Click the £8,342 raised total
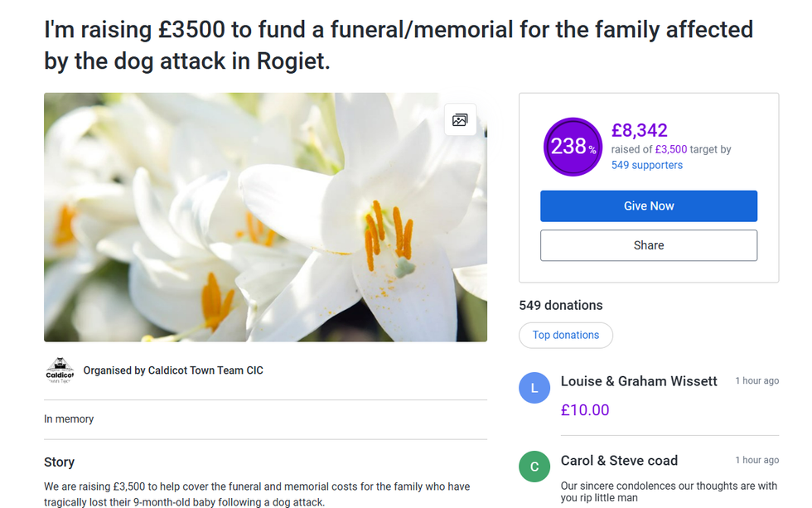The image size is (812, 508). tap(640, 130)
